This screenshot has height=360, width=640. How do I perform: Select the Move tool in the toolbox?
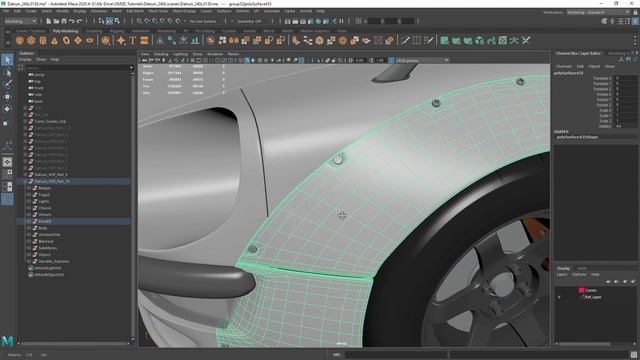tap(7, 97)
